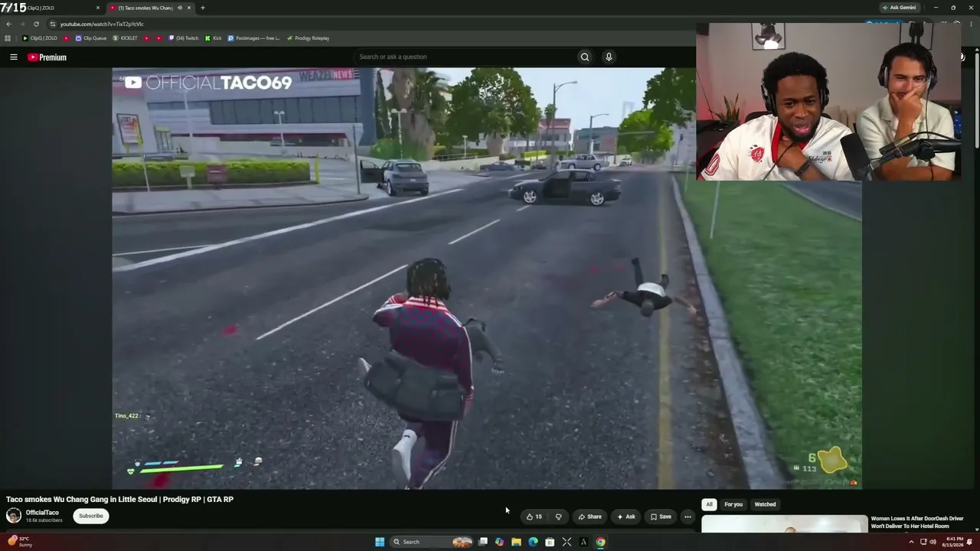Open the weather widget showing 32°C Sunny

(x=20, y=542)
